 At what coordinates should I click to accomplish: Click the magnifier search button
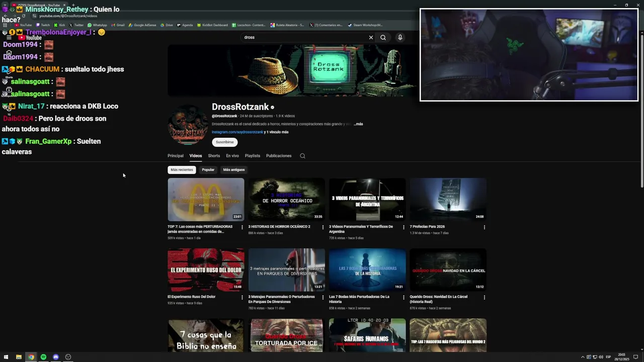pyautogui.click(x=383, y=37)
